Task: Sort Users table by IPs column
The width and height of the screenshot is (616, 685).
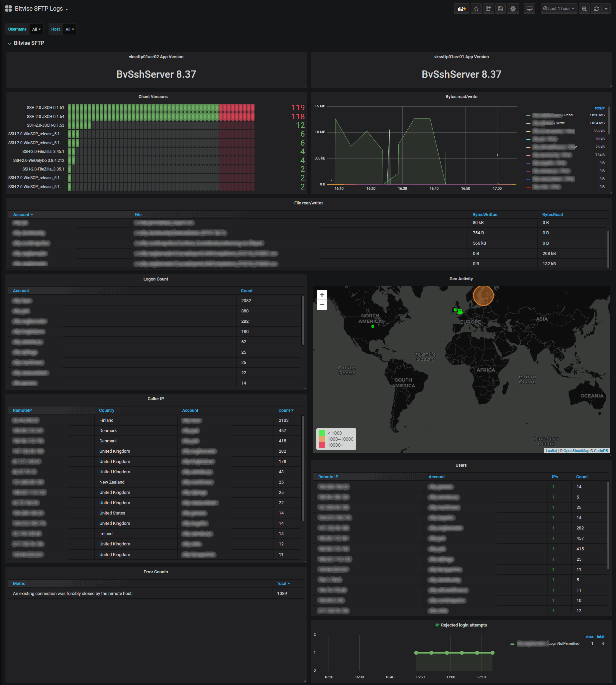Action: click(x=555, y=477)
